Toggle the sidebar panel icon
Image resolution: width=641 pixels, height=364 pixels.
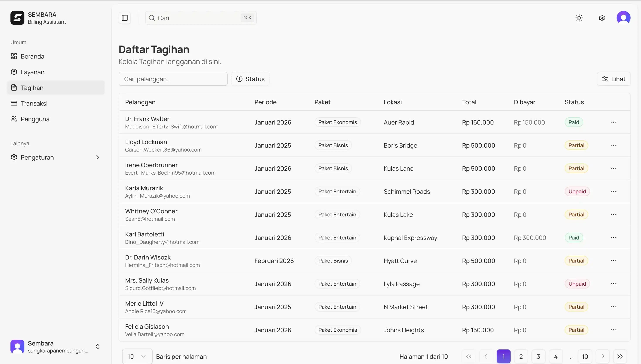[125, 18]
